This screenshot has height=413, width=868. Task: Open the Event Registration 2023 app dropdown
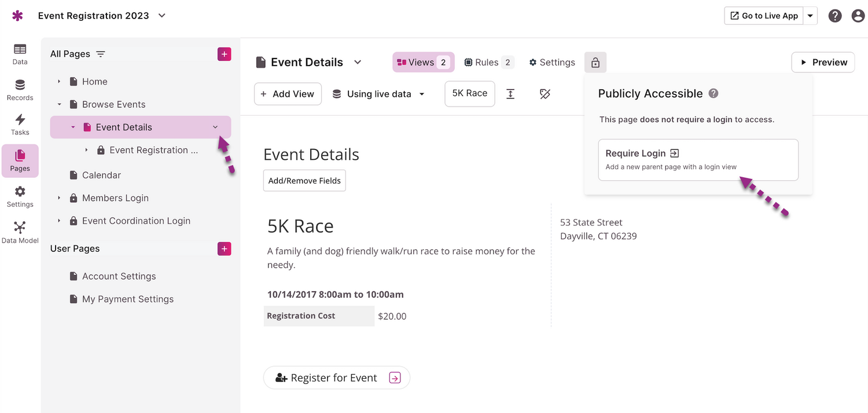[x=162, y=16]
